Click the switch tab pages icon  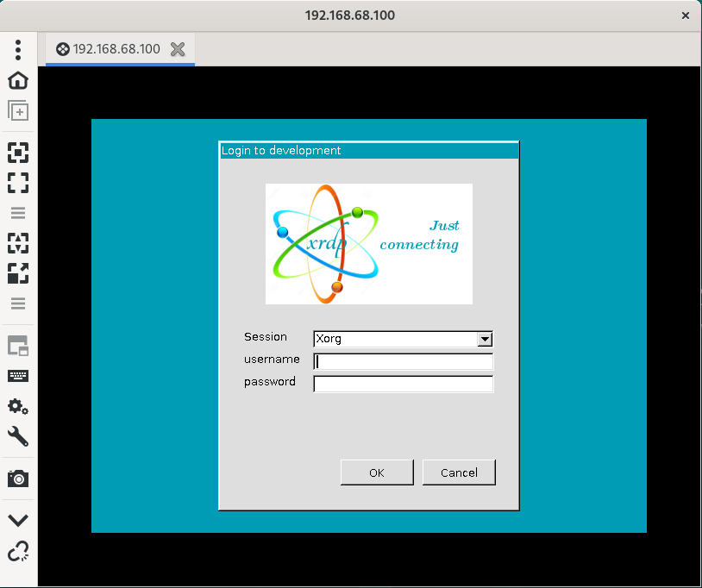[18, 346]
